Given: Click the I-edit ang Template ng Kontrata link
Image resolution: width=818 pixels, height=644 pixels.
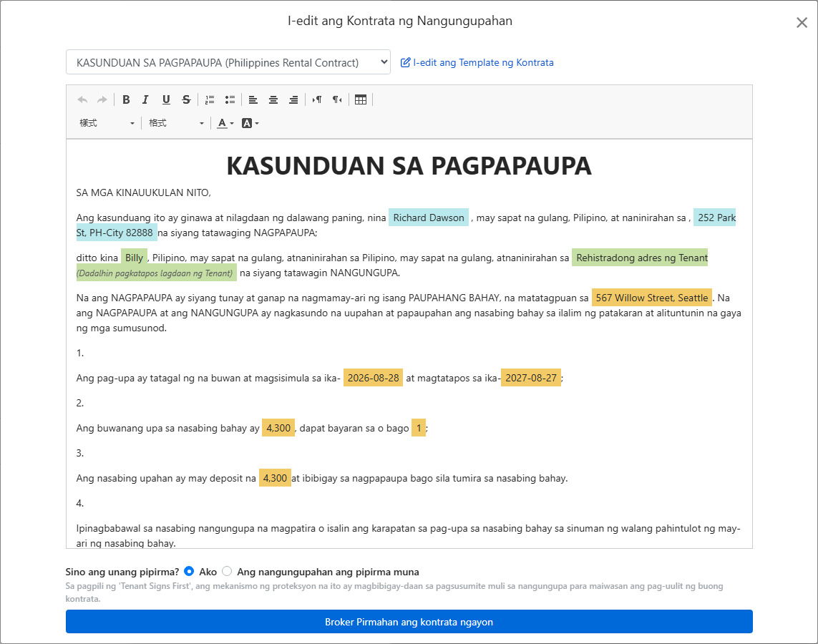Looking at the screenshot, I should (477, 62).
